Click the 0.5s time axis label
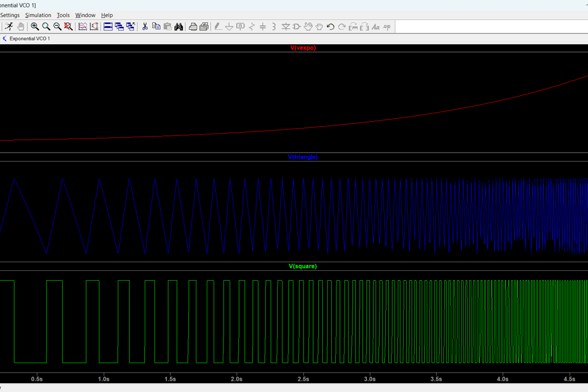The width and height of the screenshot is (588, 392). coord(37,379)
